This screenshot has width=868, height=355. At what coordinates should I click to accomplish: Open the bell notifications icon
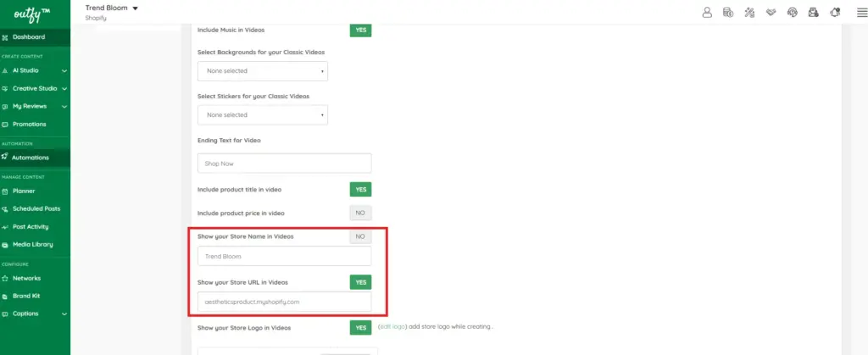835,12
